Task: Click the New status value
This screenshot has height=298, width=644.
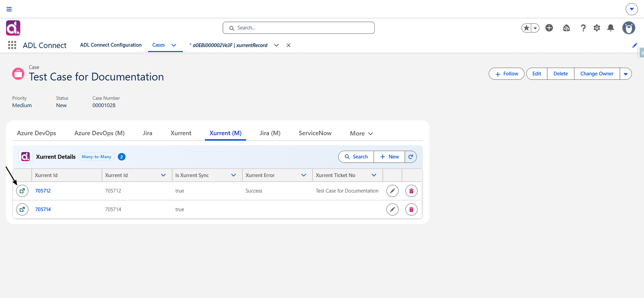Action: click(x=61, y=106)
